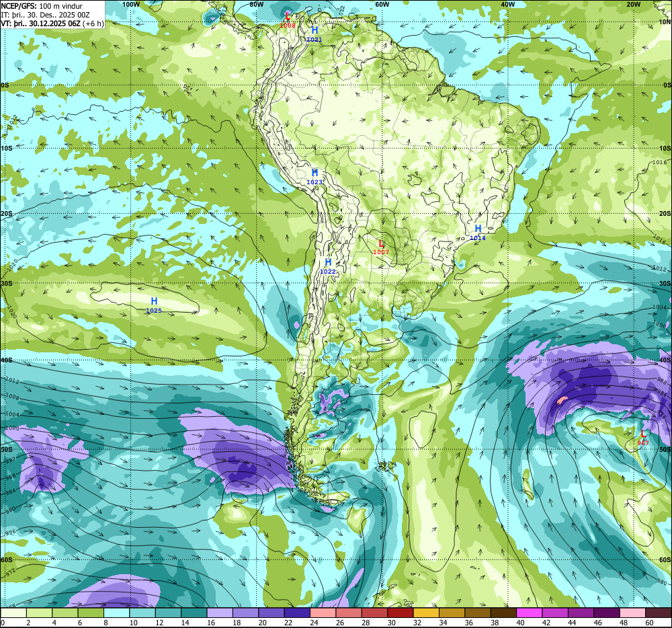Click the legend value label 24

pyautogui.click(x=314, y=623)
